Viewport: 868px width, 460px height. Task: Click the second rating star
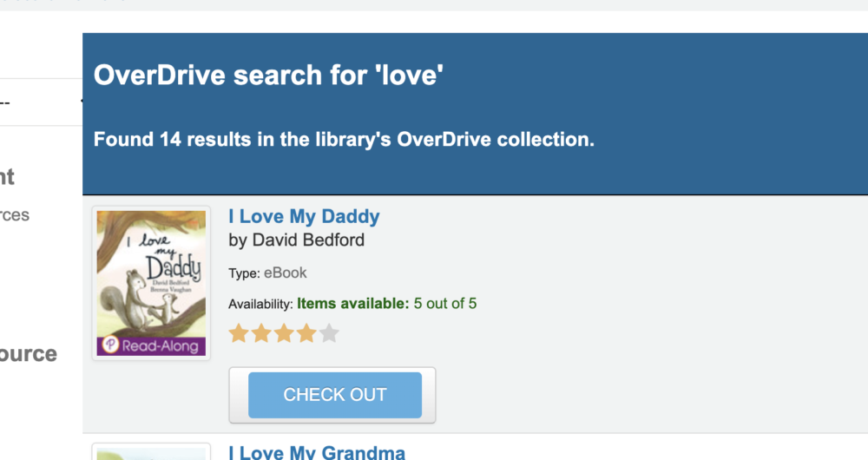coord(261,333)
